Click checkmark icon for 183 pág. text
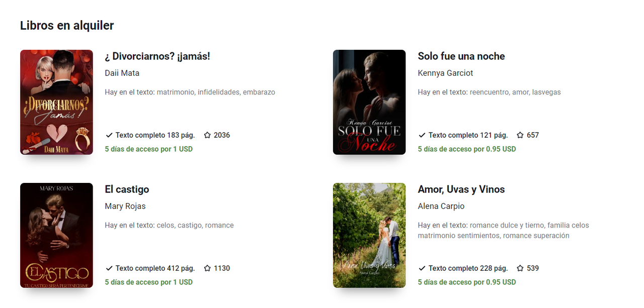644x308 pixels. pos(109,135)
